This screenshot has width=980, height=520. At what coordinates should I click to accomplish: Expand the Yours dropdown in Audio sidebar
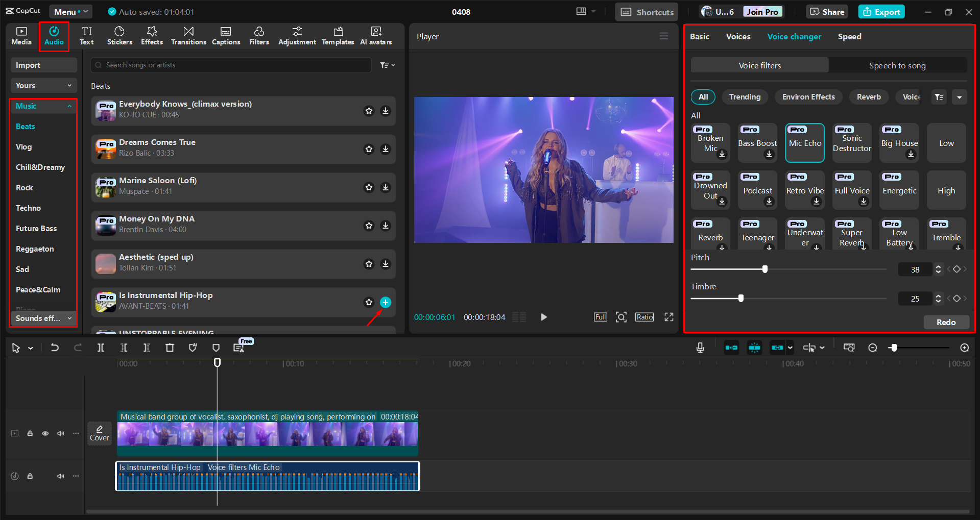(69, 85)
